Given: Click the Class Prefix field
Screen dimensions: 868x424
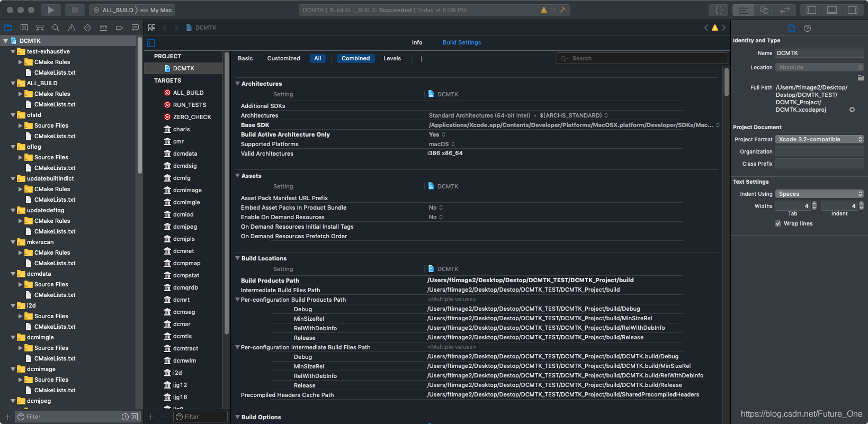Looking at the screenshot, I should (820, 164).
